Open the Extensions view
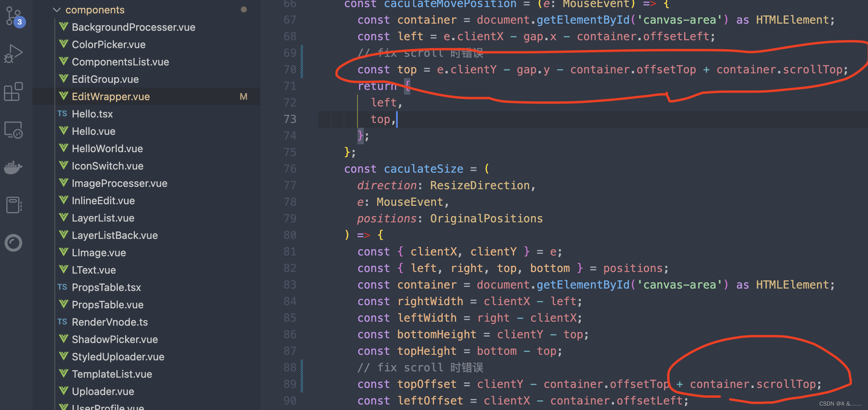 pos(13,91)
